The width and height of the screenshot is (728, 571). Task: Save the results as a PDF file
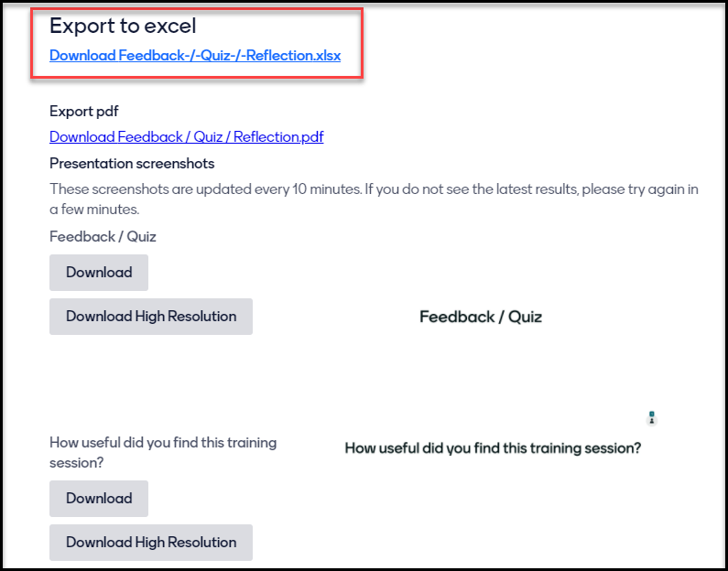click(186, 137)
